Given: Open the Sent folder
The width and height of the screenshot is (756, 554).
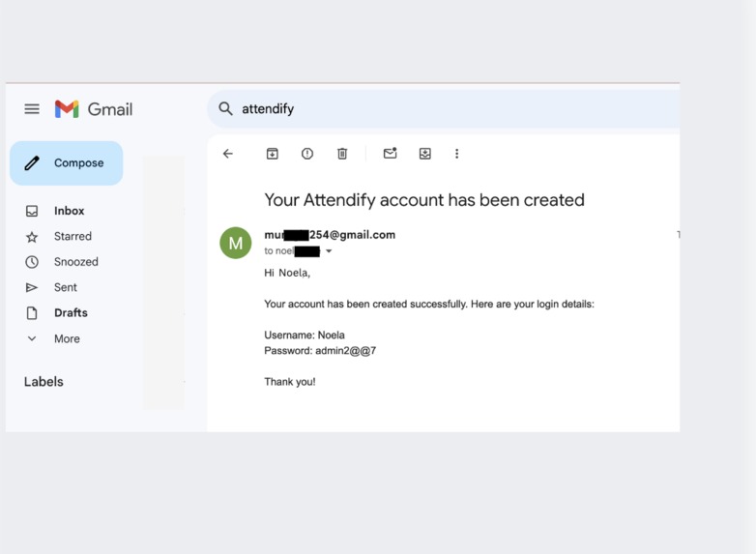Looking at the screenshot, I should [66, 287].
